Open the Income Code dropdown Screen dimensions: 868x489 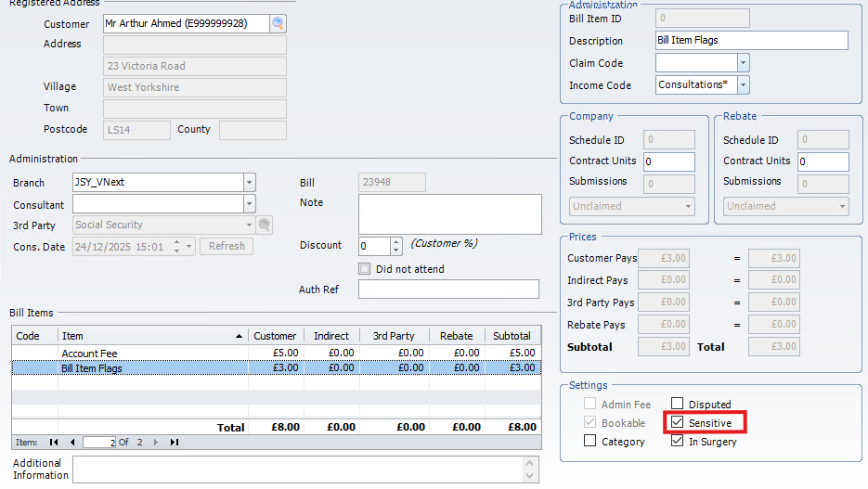click(x=743, y=85)
